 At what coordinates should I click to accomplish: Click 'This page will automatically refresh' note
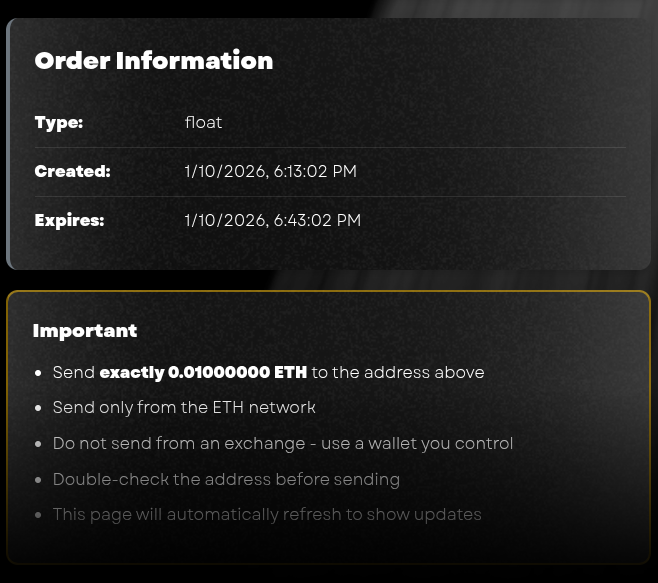tap(267, 514)
